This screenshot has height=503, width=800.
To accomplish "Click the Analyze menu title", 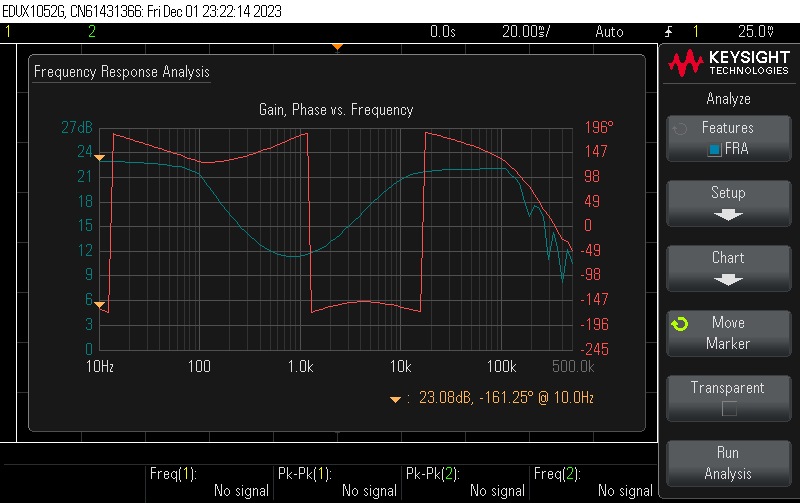I will pos(729,98).
